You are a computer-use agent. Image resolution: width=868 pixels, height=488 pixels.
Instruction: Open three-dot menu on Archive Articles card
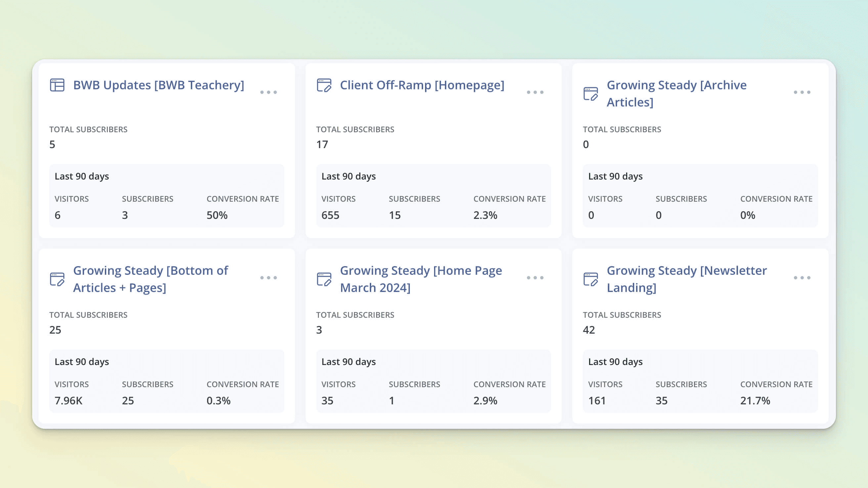[x=802, y=92]
